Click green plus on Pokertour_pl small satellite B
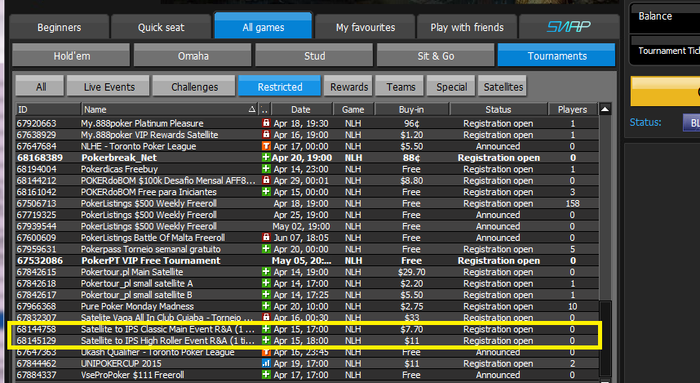Image resolution: width=700 pixels, height=383 pixels. pos(266,295)
